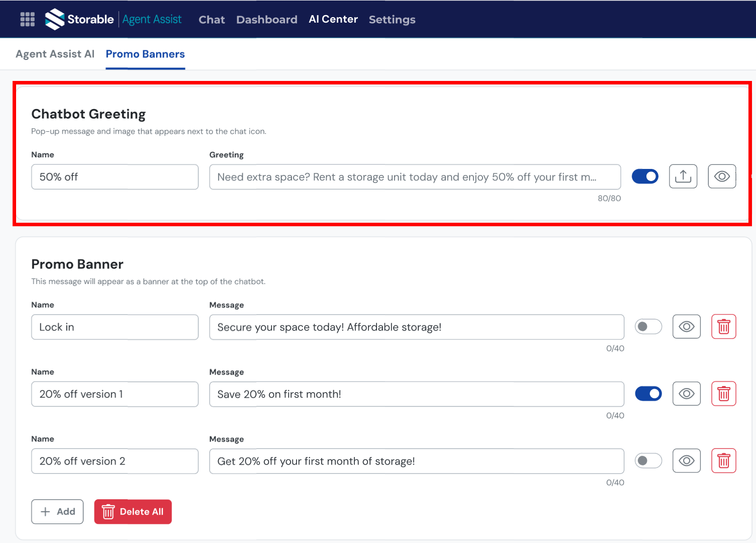Image resolution: width=756 pixels, height=543 pixels.
Task: Switch to the Agent Assist AI tab
Action: pos(55,54)
